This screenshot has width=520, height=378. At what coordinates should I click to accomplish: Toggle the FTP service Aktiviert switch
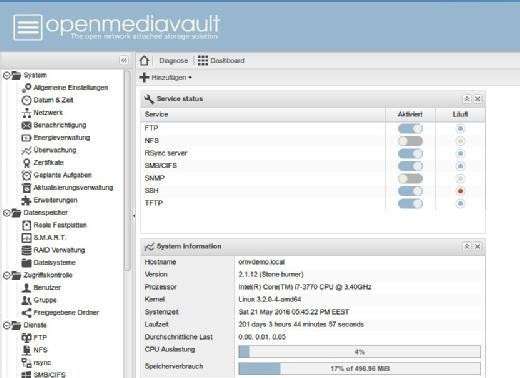click(410, 129)
